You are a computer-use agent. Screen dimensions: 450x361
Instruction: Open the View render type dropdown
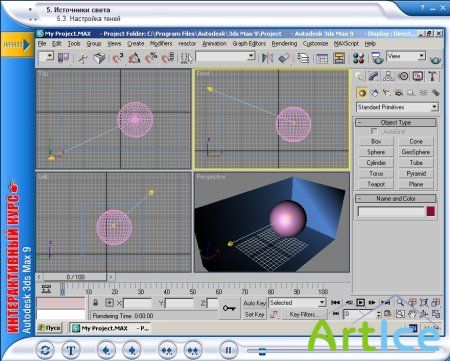(x=406, y=56)
